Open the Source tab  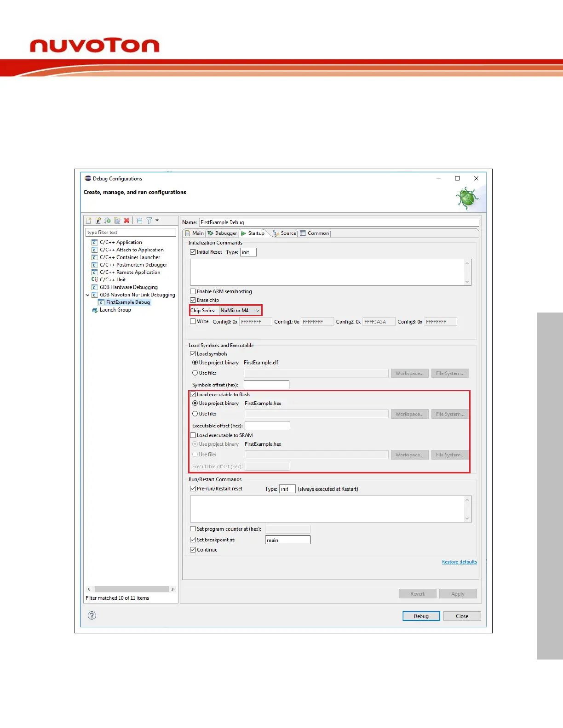285,233
